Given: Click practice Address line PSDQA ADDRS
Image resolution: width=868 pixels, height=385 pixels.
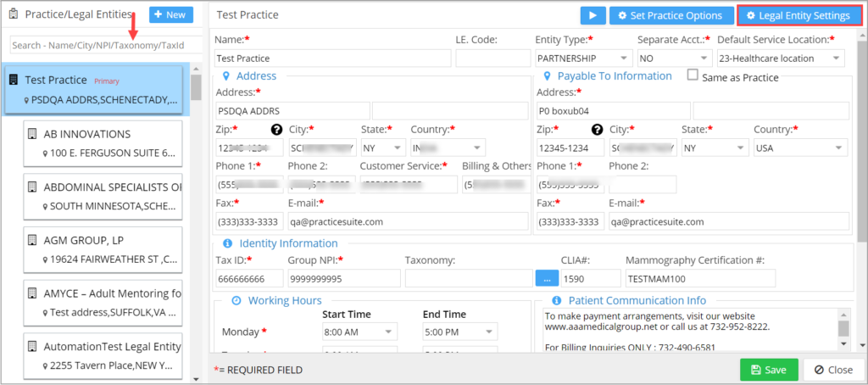Looking at the screenshot, I should (x=292, y=111).
